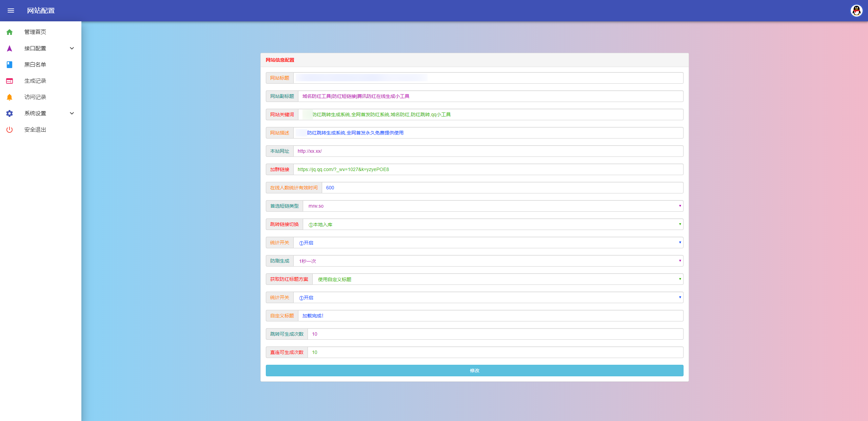The image size is (868, 421).
Task: Open 防刷生成 dropdown
Action: pos(488,261)
